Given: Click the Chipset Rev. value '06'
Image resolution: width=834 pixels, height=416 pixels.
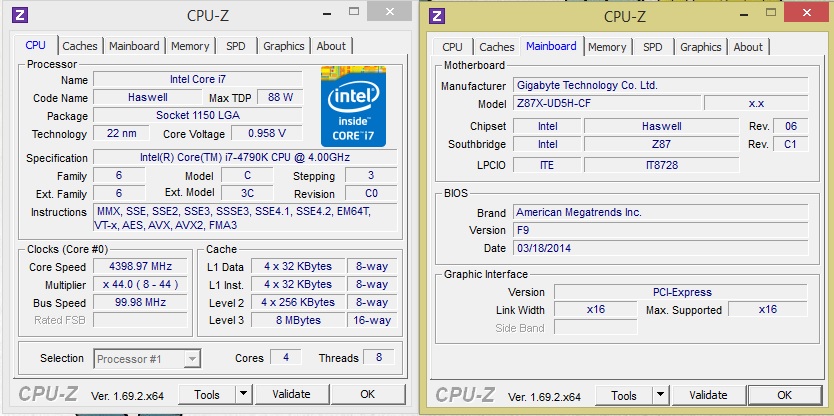Looking at the screenshot, I should [x=791, y=126].
